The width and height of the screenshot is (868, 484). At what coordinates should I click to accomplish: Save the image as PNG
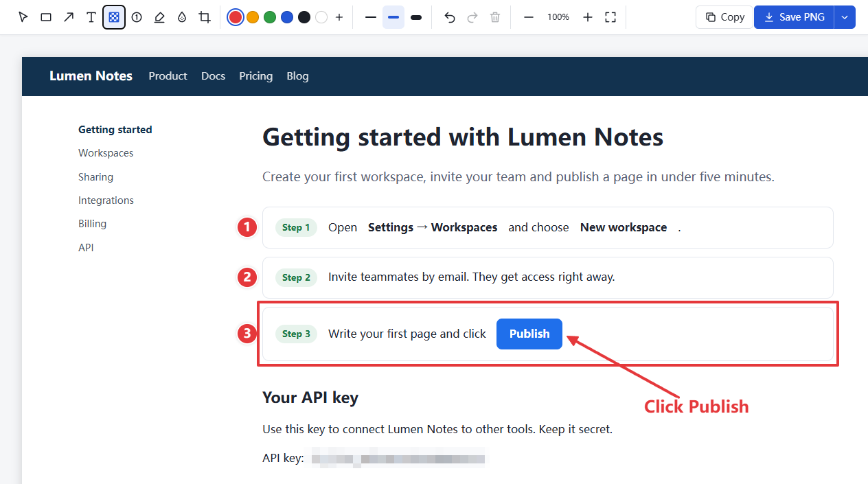794,17
